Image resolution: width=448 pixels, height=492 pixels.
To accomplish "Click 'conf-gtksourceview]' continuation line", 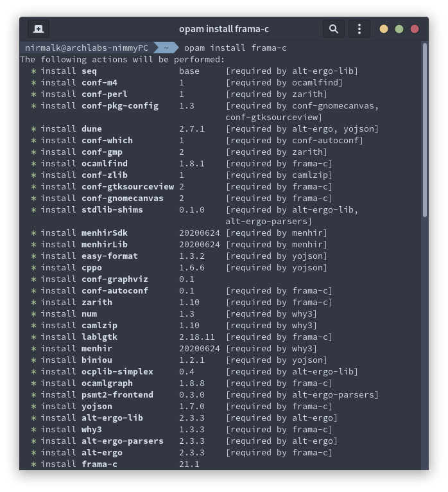I will pos(273,118).
